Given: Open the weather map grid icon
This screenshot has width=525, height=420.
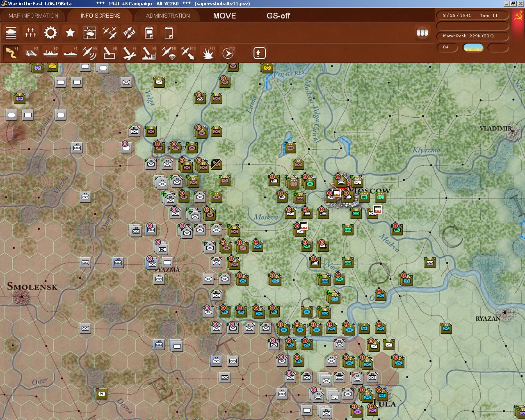Looking at the screenshot, I should tap(90, 33).
